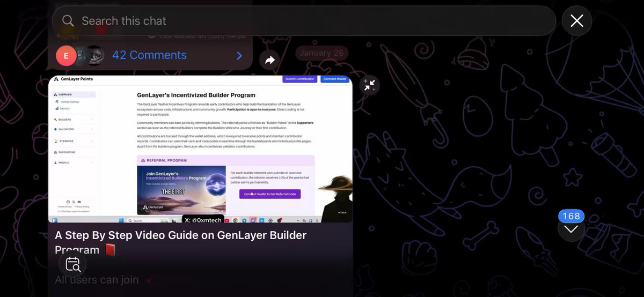Screen dimensions: 644x297
Task: Play the GenLayer guide video thumbnail
Action: coord(200,148)
